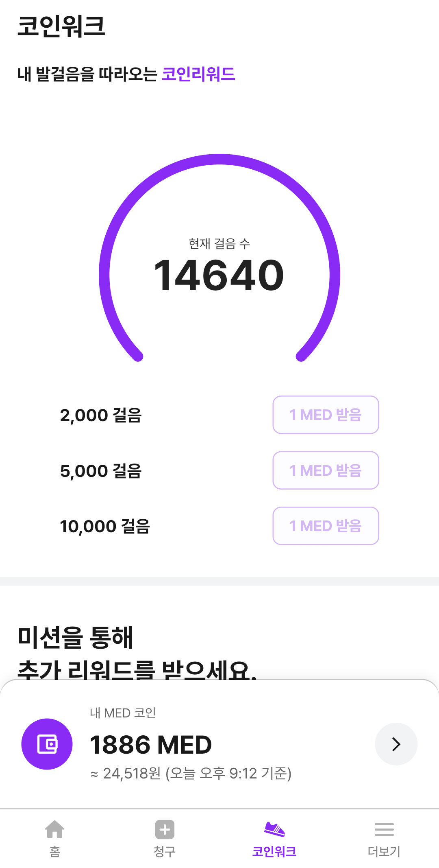Expand MED coin details with chevron arrow
Screen dimensions: 439x868
tap(396, 744)
